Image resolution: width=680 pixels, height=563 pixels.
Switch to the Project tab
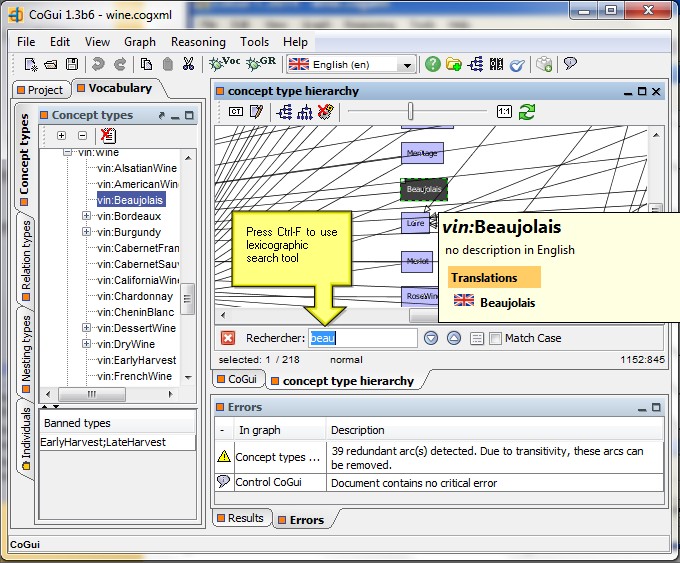pos(40,90)
